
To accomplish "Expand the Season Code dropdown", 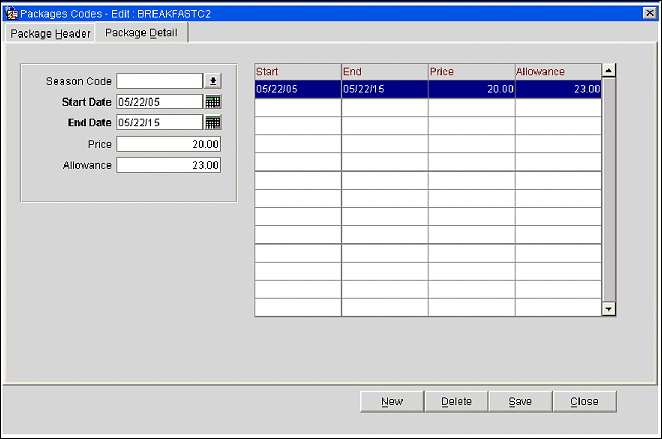I will click(213, 81).
